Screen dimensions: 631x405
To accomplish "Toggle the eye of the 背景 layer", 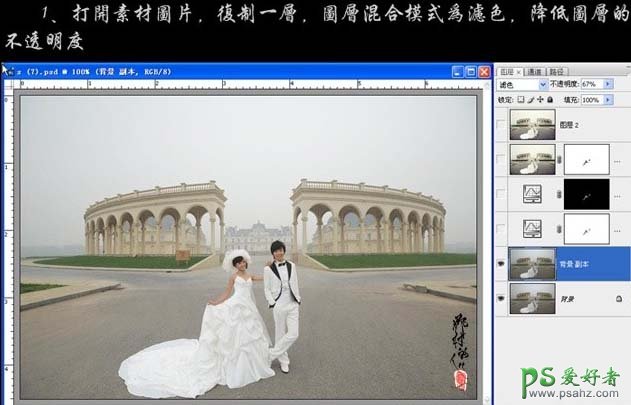I will 501,298.
